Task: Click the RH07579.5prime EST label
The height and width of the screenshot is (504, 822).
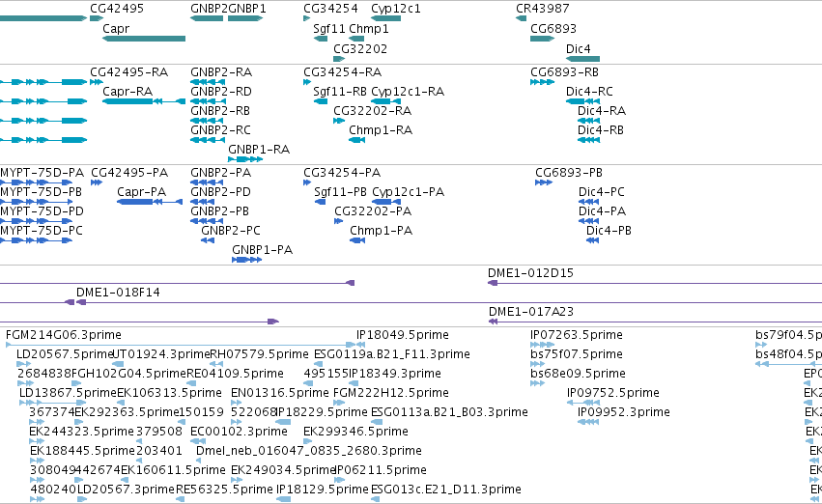Action: pos(259,354)
